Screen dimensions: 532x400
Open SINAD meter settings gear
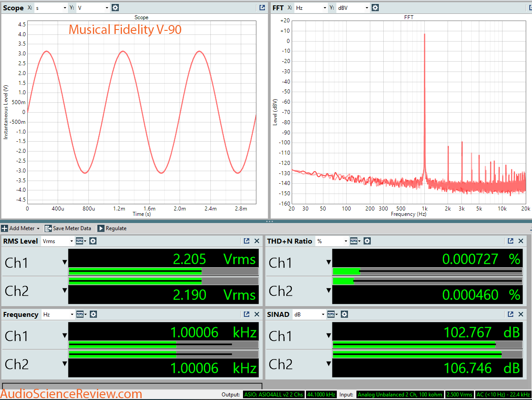(x=344, y=315)
